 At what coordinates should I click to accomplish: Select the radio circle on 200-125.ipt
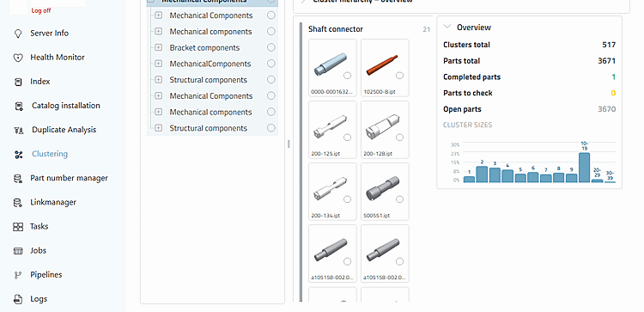[347, 138]
